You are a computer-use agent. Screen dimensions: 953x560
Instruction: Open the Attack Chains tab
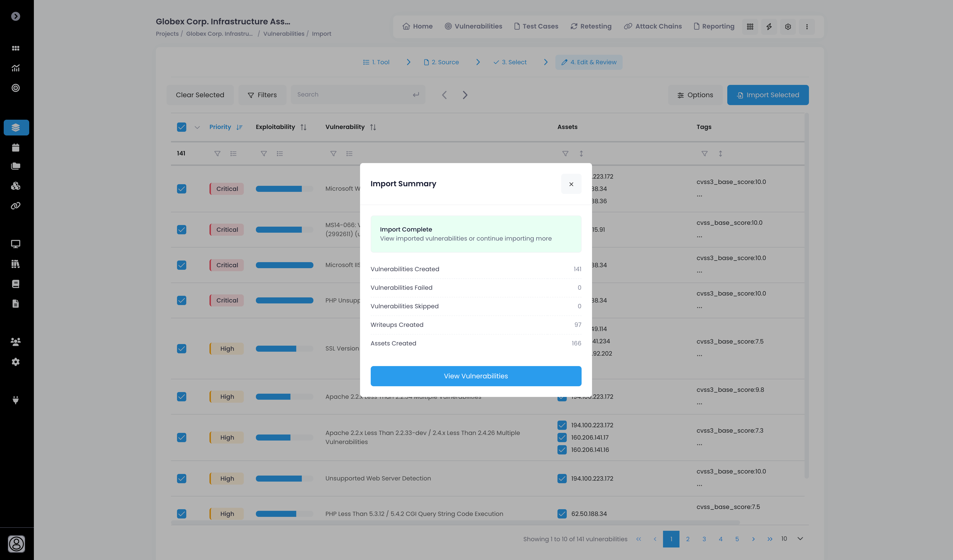[653, 26]
